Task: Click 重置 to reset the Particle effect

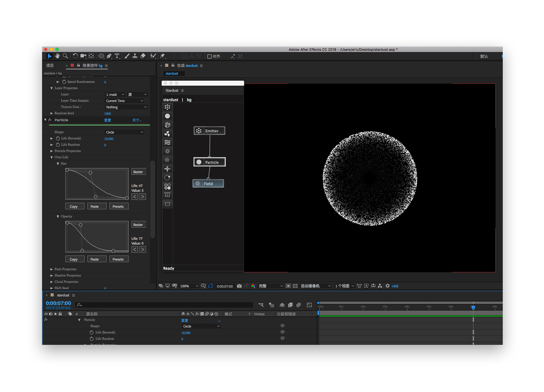Action: click(x=108, y=120)
